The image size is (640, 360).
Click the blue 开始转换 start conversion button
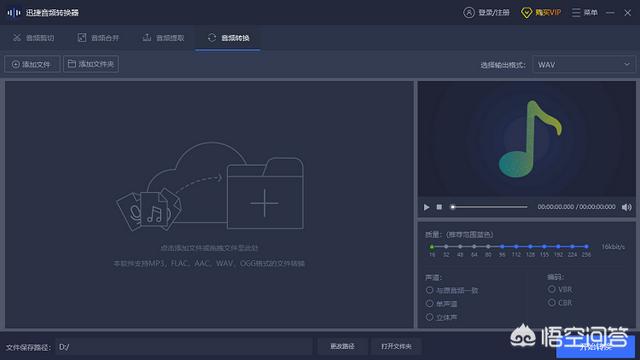tap(596, 347)
